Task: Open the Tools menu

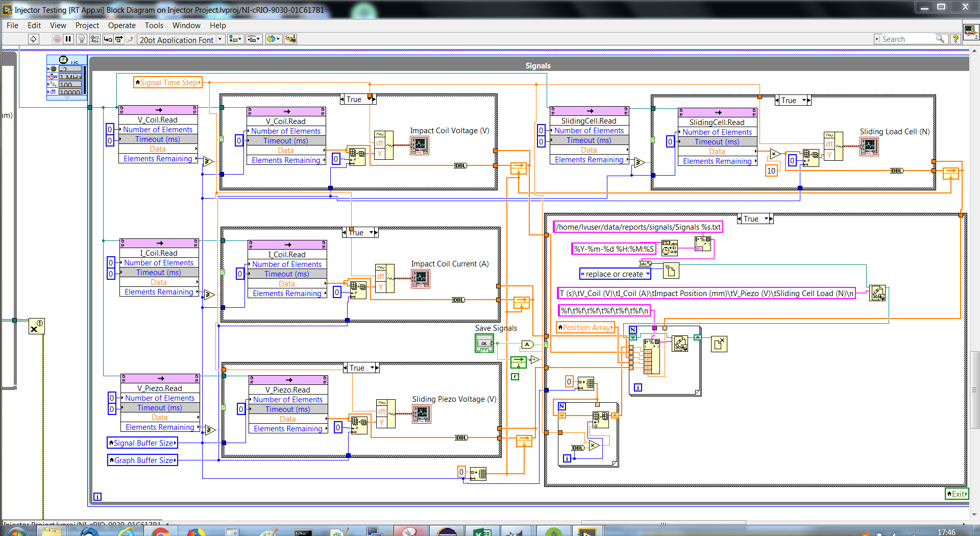Action: coord(154,25)
